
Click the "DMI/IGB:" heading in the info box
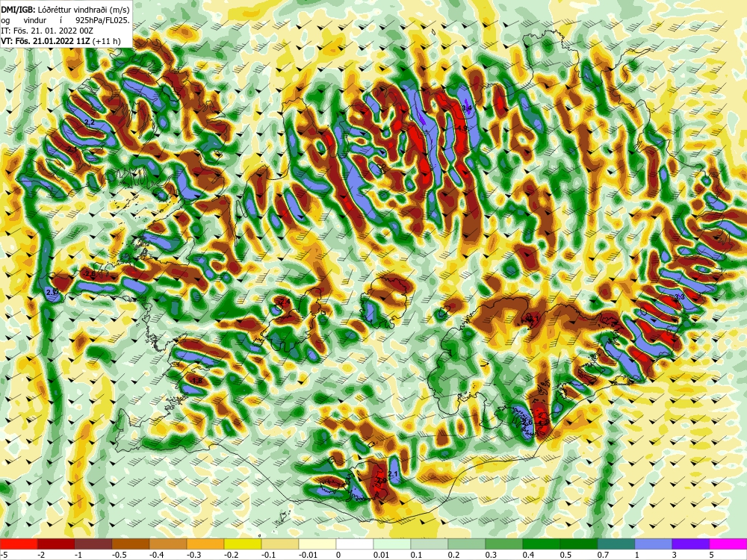coord(16,9)
